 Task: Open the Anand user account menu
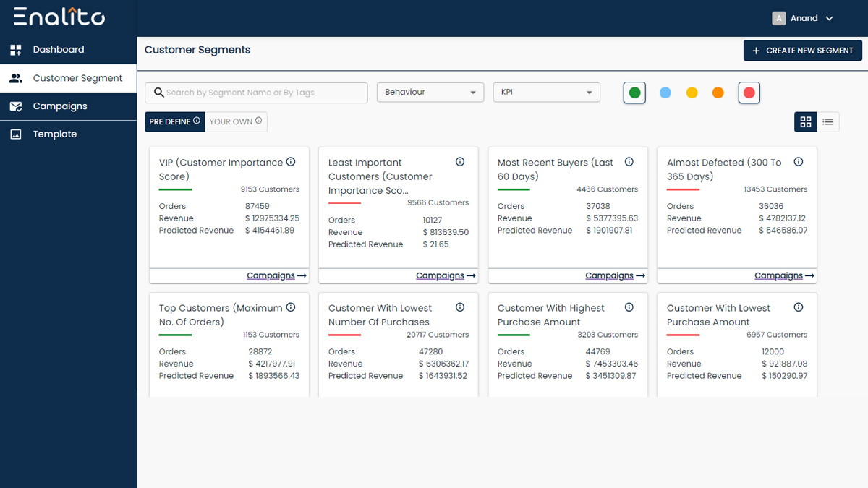click(x=803, y=19)
